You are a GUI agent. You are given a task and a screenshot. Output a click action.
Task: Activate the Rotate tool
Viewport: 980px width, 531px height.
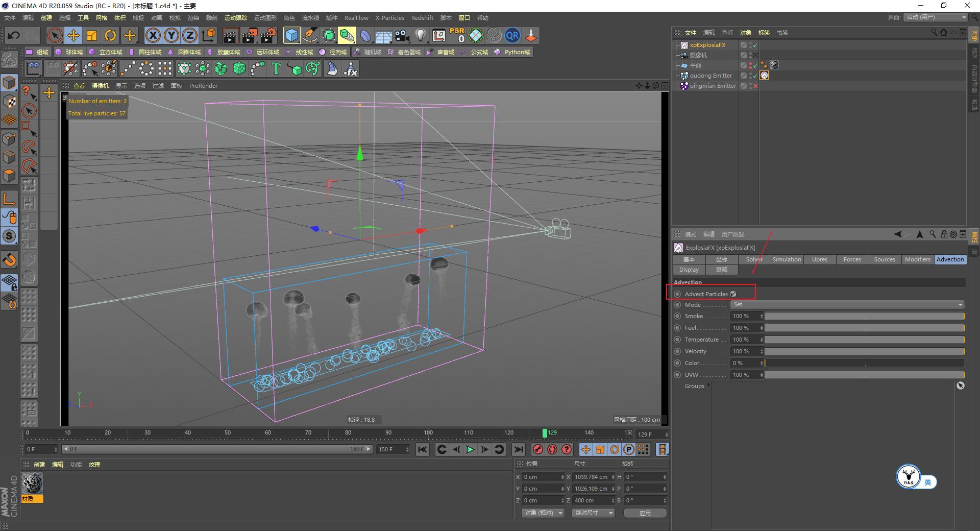click(x=110, y=35)
